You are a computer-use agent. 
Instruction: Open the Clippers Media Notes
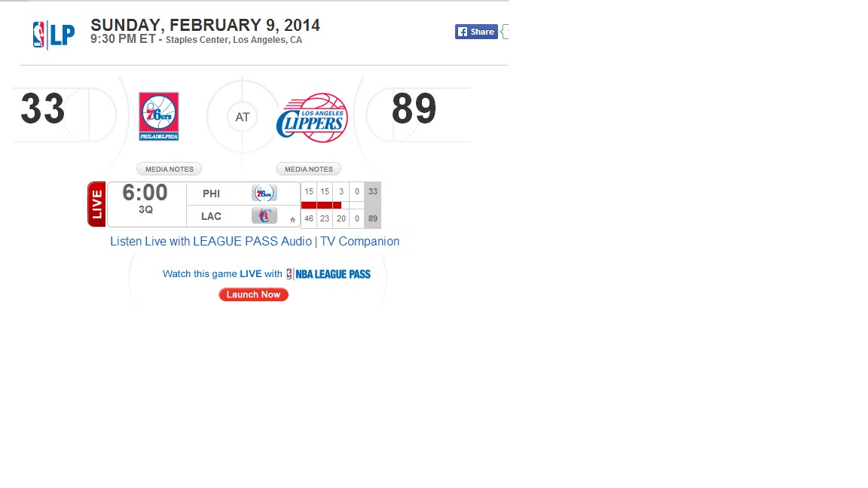tap(309, 169)
